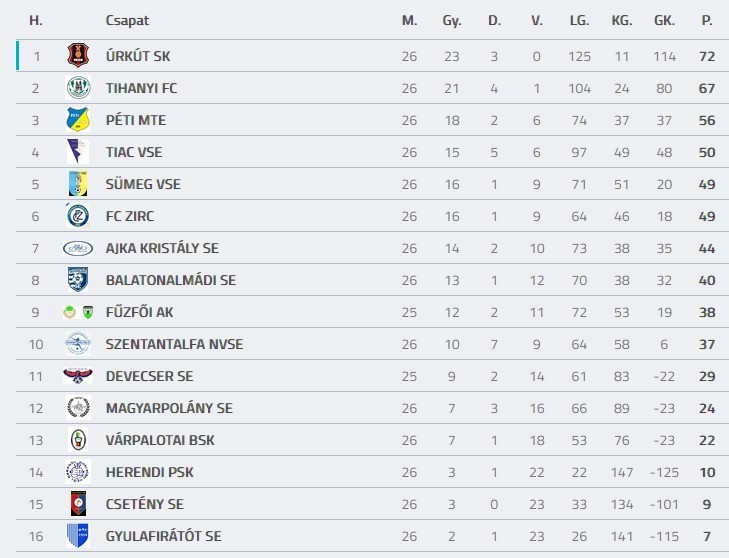Click the GK. goal difference header

pos(664,20)
